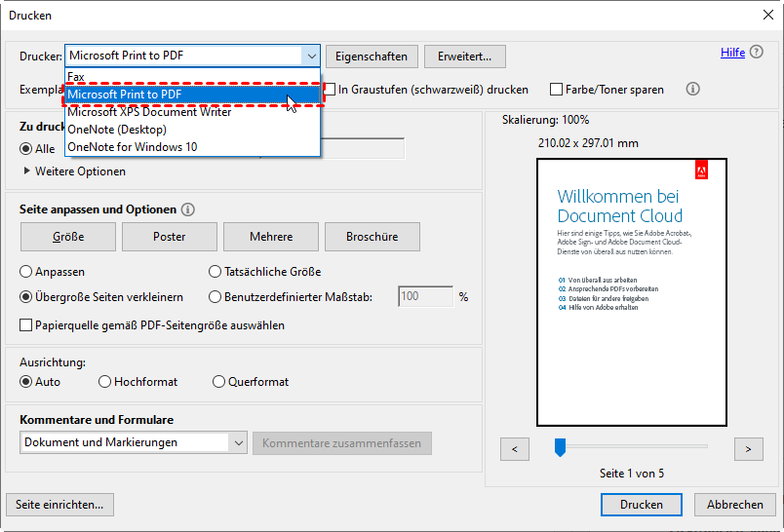Choose Hochformat orientation
Viewport: 784px width, 532px height.
[104, 382]
